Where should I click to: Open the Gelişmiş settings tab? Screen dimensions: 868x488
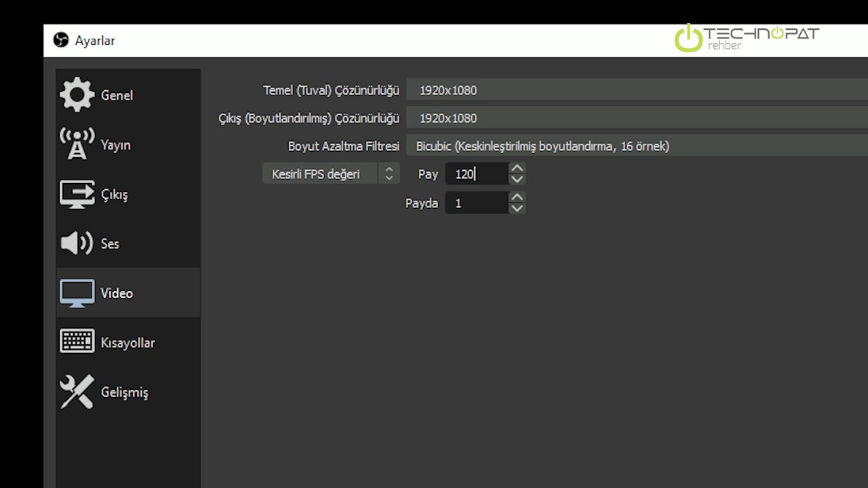128,392
